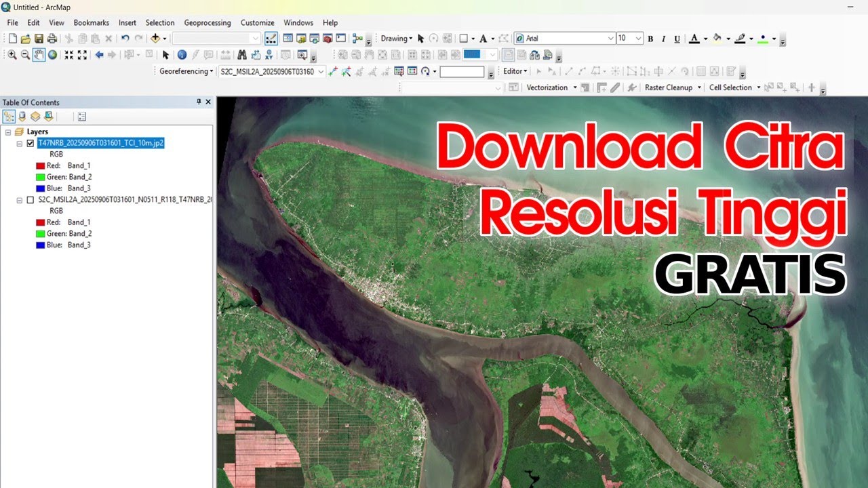Choose the Select Elements arrow tool
The height and width of the screenshot is (488, 868).
click(x=165, y=55)
